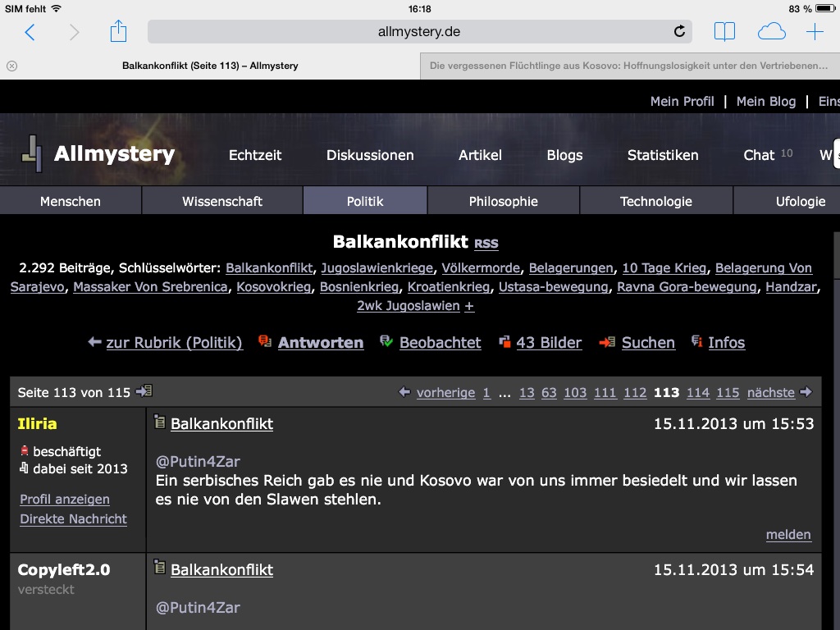Go to page 115
The height and width of the screenshot is (630, 840).
coord(728,393)
